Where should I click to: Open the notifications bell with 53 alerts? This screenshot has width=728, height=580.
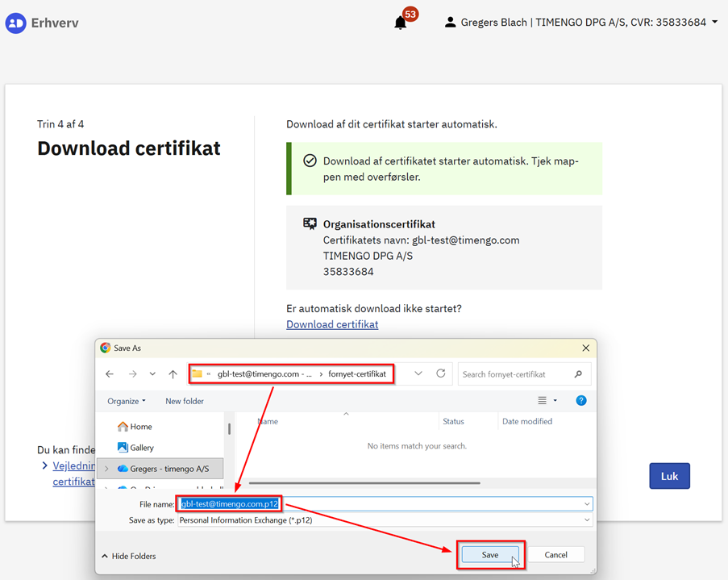(401, 23)
